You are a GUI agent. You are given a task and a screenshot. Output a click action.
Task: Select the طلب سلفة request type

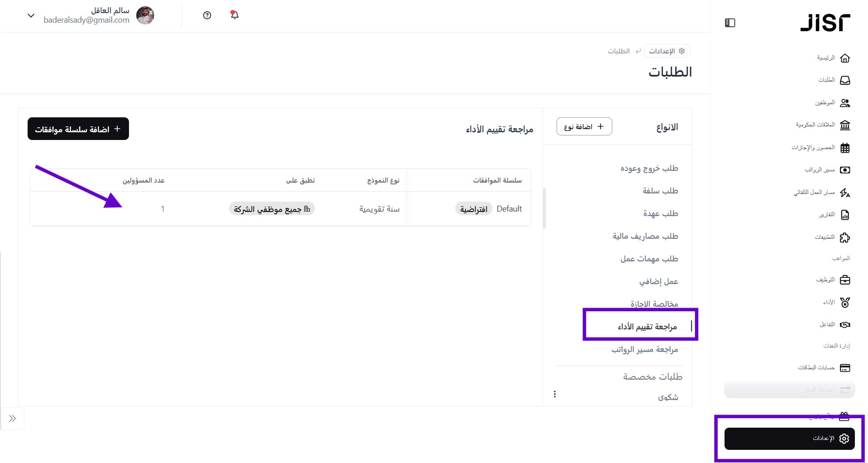pyautogui.click(x=660, y=191)
